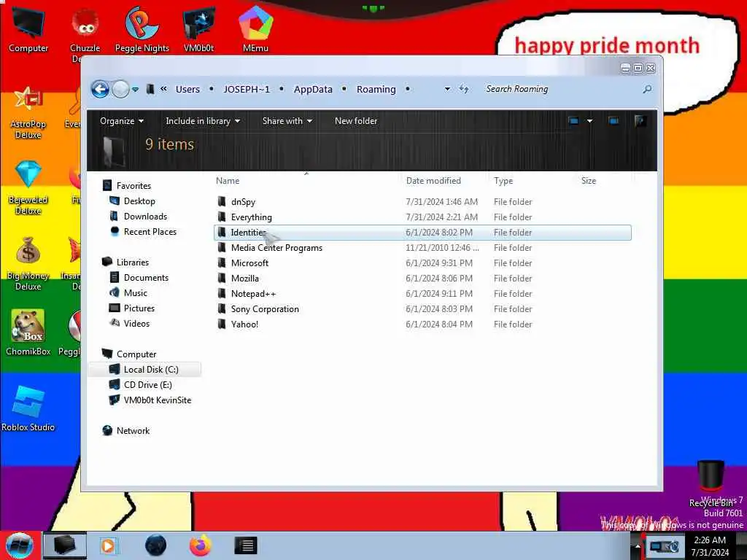Open CD Drive (E:) in sidebar

pyautogui.click(x=147, y=385)
